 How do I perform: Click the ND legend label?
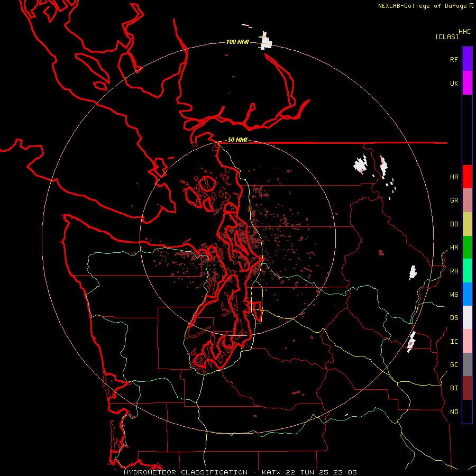tap(454, 412)
